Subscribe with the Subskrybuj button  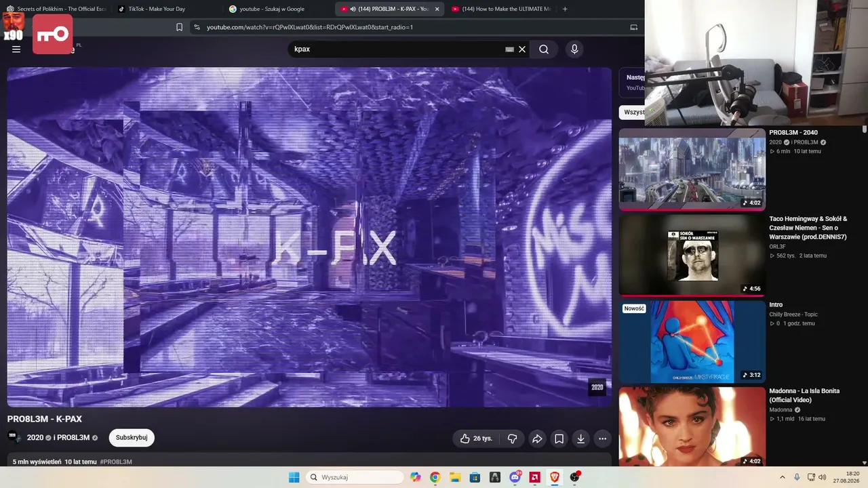132,438
